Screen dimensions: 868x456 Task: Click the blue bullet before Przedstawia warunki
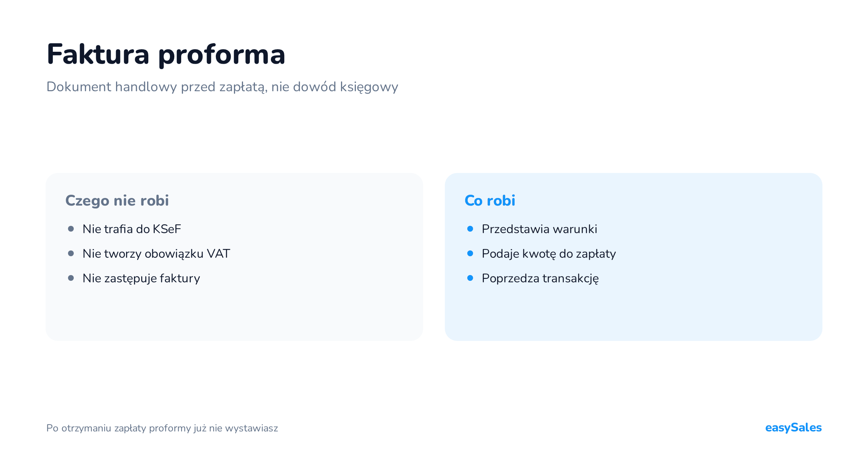(x=470, y=229)
